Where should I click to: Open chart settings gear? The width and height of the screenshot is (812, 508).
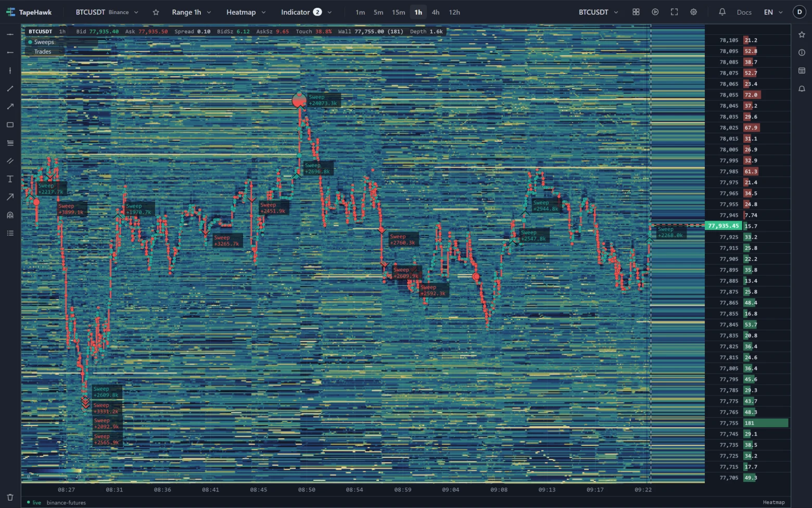click(x=694, y=12)
